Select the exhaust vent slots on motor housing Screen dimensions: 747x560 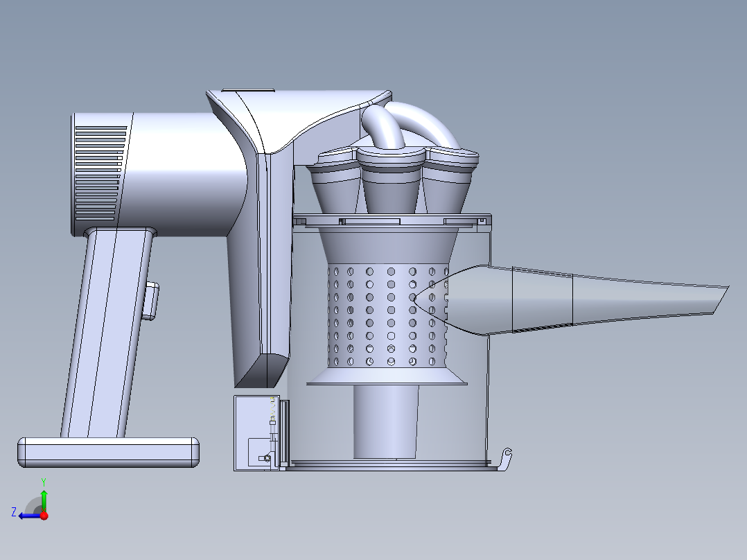point(98,173)
